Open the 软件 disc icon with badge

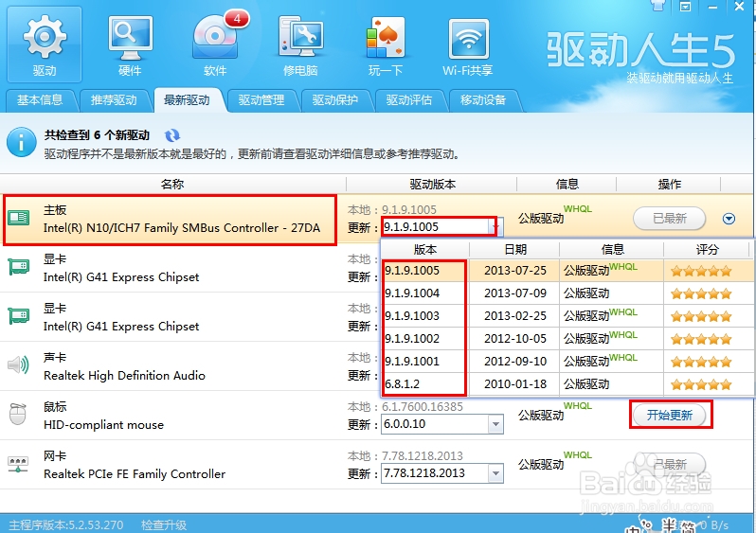pyautogui.click(x=215, y=44)
